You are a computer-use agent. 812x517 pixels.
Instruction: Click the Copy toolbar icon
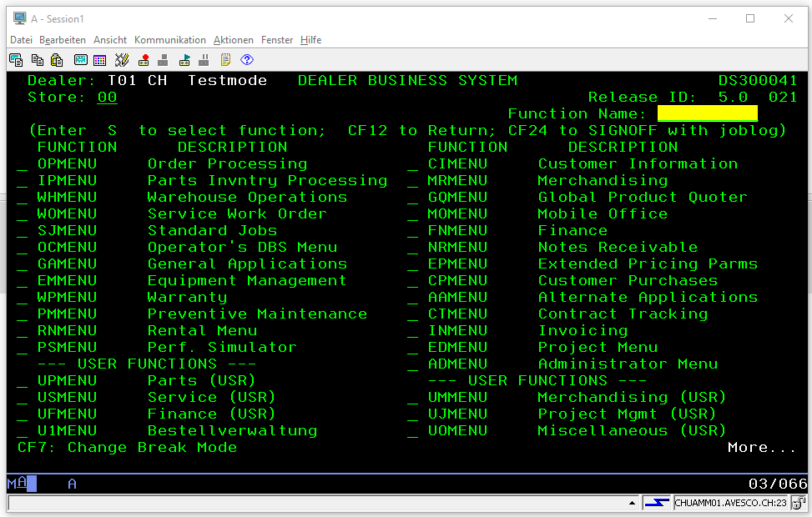37,60
